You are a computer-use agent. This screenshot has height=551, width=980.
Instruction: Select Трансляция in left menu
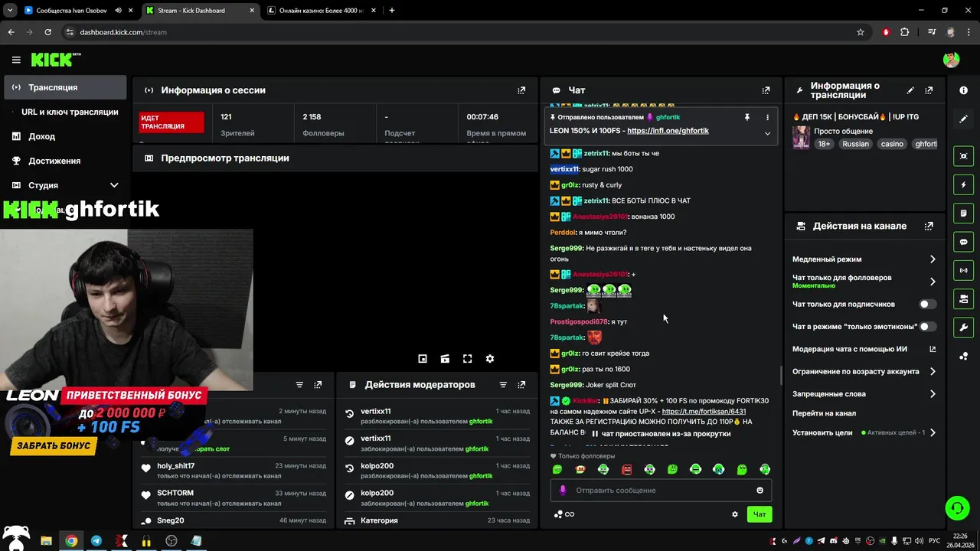click(x=65, y=87)
